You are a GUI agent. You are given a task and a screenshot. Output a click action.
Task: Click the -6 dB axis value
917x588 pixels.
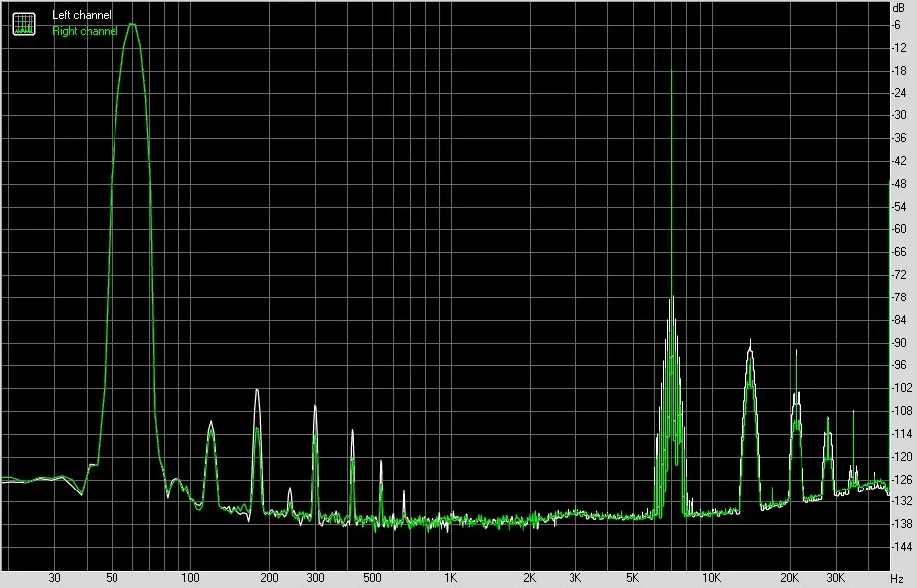(896, 25)
